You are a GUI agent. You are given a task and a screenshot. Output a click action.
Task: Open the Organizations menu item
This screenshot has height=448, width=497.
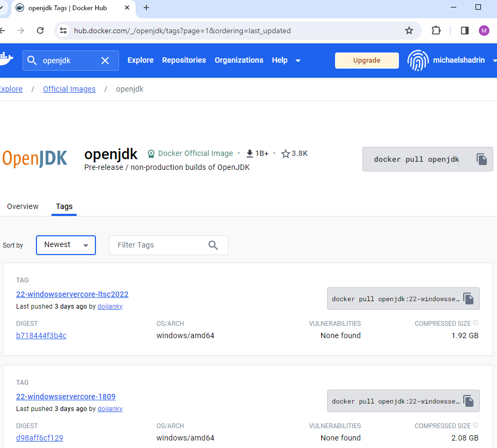click(x=239, y=60)
